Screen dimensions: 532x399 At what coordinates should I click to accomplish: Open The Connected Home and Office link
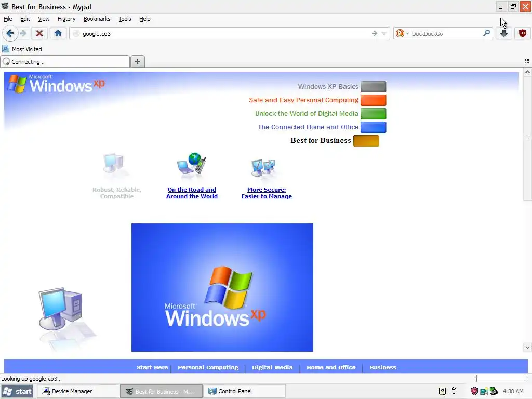tap(308, 127)
